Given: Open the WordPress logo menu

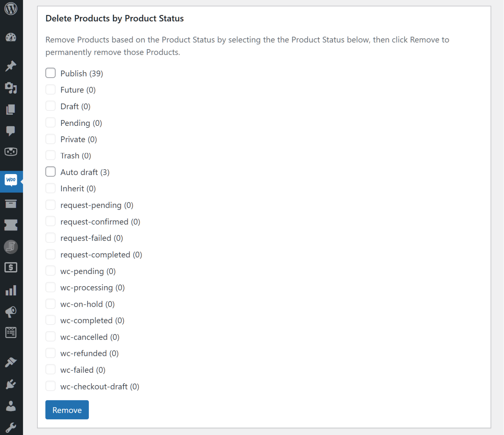Looking at the screenshot, I should pyautogui.click(x=11, y=9).
